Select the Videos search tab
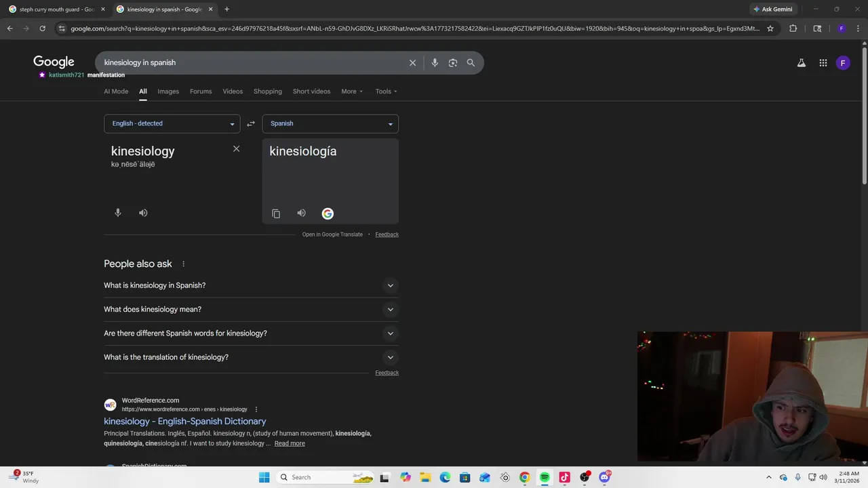This screenshot has width=868, height=488. click(233, 91)
